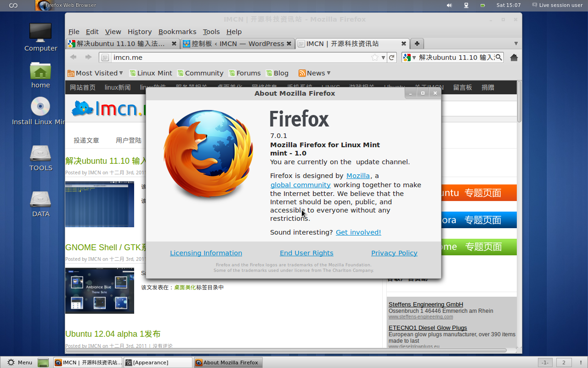This screenshot has height=368, width=588.
Task: Open the search engine selector dropdown
Action: pyautogui.click(x=409, y=57)
